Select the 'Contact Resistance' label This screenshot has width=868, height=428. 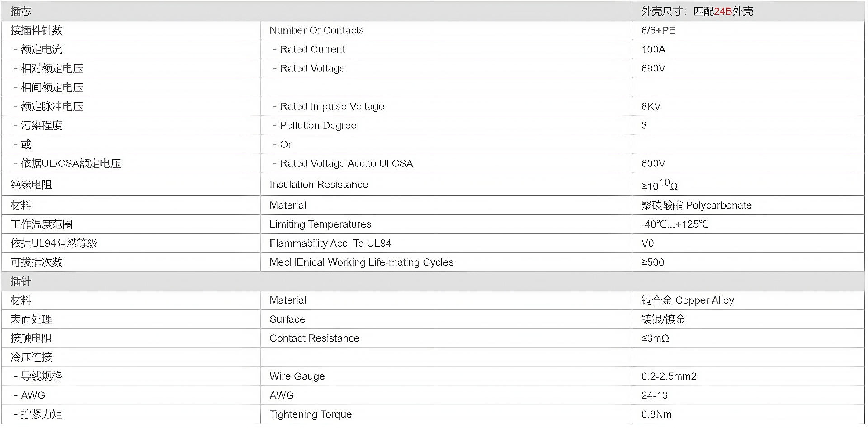point(314,338)
